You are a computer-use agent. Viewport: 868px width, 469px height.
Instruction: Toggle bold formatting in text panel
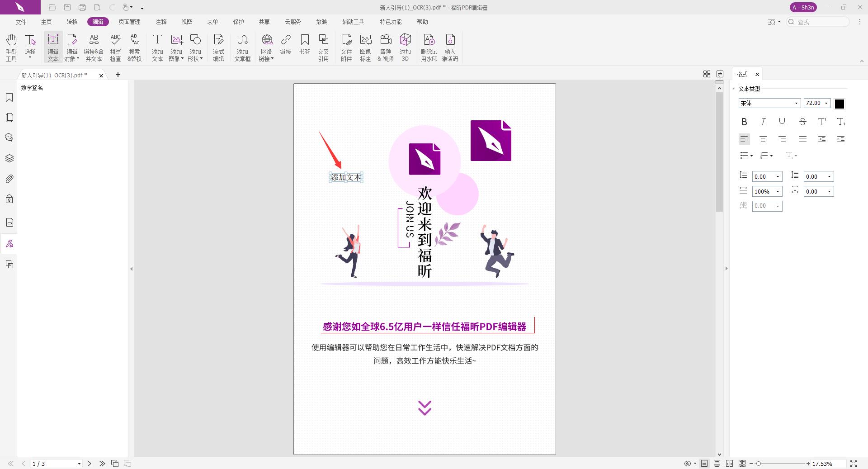[x=744, y=122]
